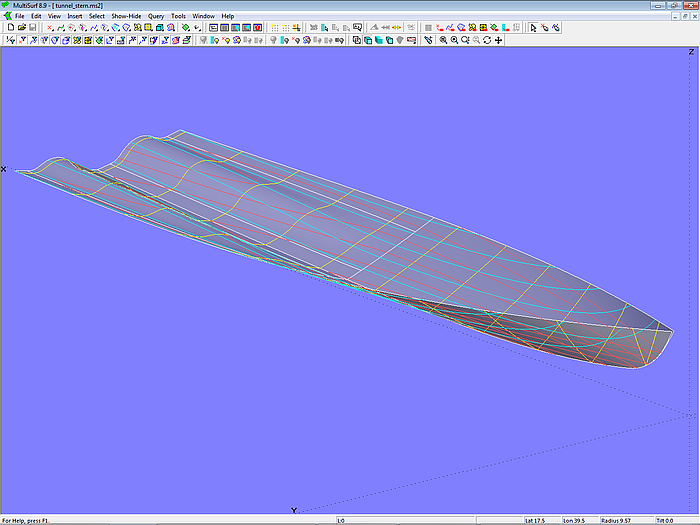Open the File menu
700x525 pixels.
coord(20,16)
